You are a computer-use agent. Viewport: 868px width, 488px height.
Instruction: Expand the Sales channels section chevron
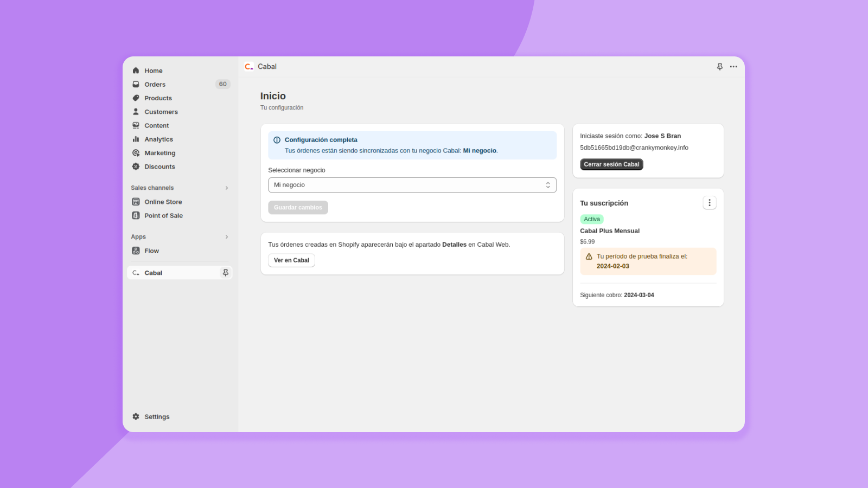(227, 188)
